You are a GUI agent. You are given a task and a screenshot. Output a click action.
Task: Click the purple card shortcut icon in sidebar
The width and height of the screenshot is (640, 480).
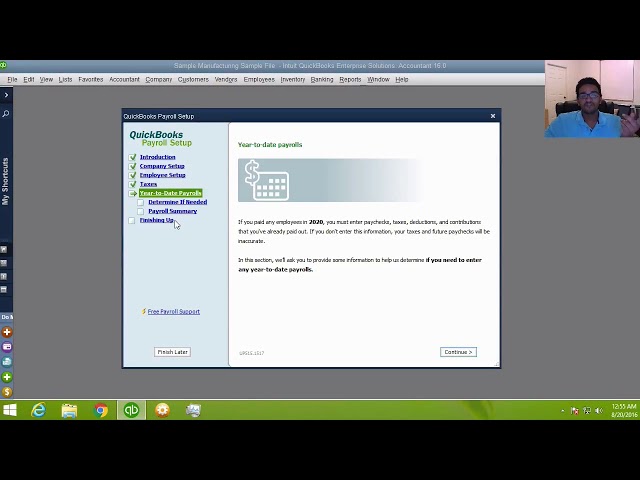click(7, 347)
